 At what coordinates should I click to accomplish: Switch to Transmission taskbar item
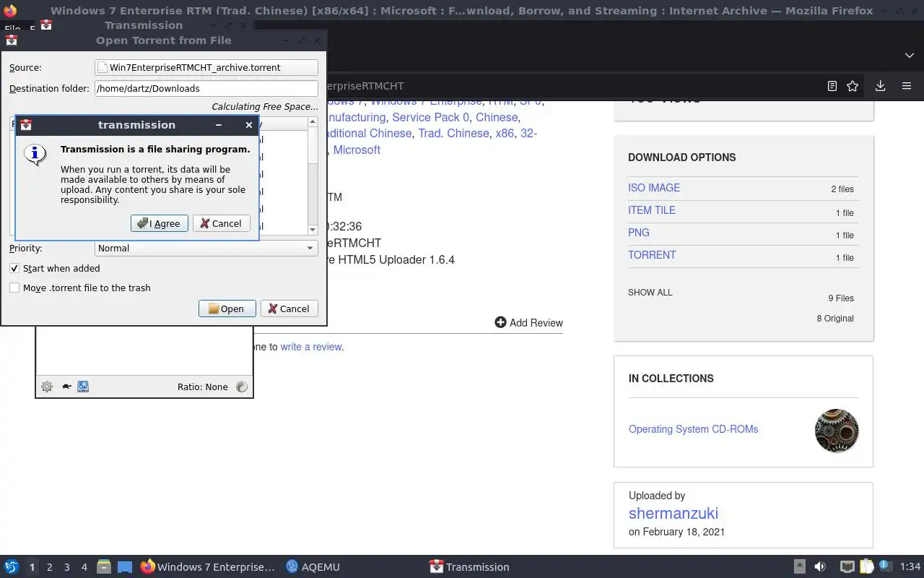[470, 567]
